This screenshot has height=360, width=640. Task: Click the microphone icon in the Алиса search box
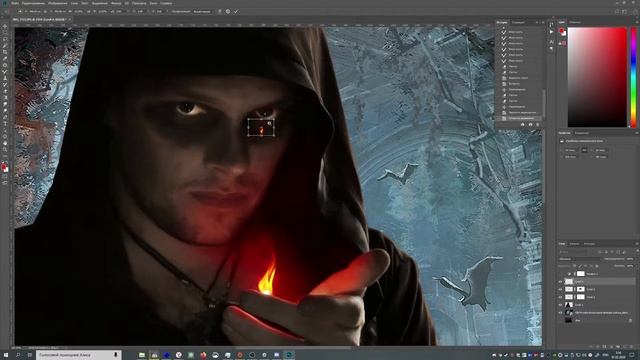coord(116,355)
